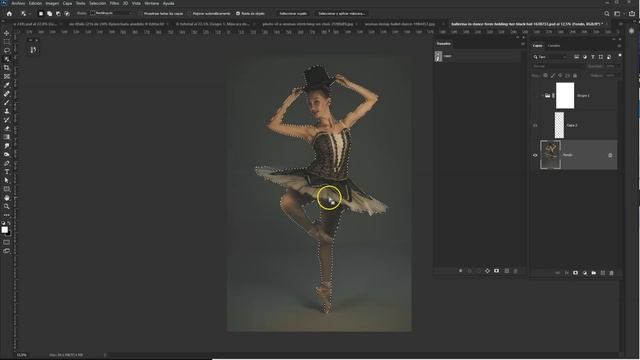Open the Ventana menu
The width and height of the screenshot is (640, 360).
pyautogui.click(x=151, y=3)
